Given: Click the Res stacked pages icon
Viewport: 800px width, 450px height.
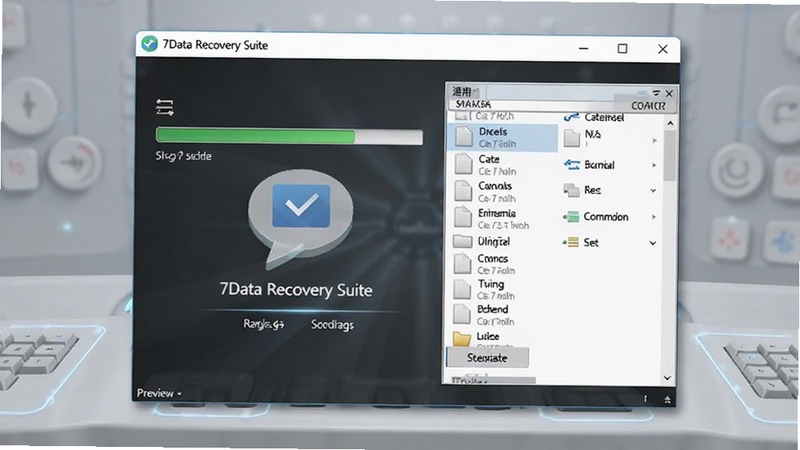Looking at the screenshot, I should [x=571, y=190].
